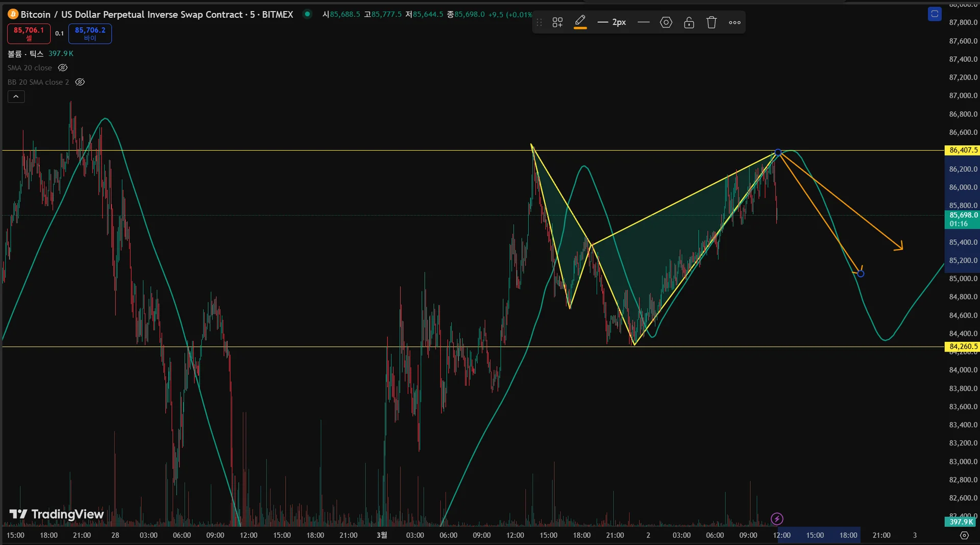The height and width of the screenshot is (545, 980).
Task: Click the 83,000.0 price axis label
Action: (x=963, y=462)
